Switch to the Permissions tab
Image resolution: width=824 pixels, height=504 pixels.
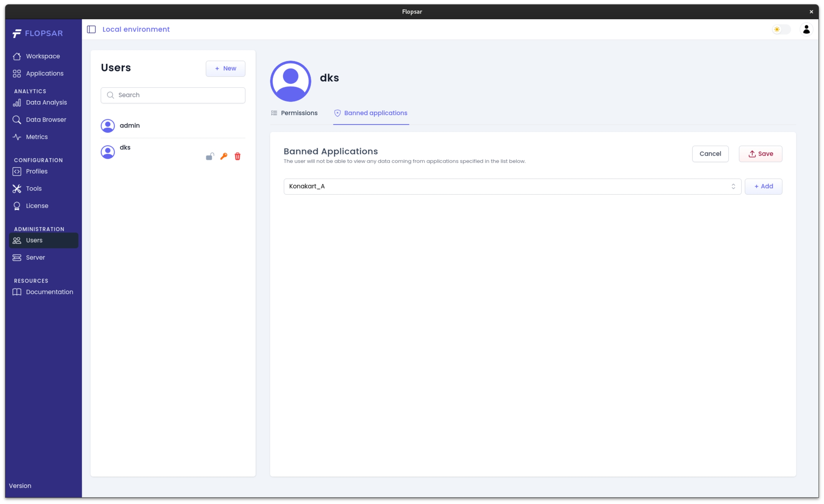coord(294,113)
